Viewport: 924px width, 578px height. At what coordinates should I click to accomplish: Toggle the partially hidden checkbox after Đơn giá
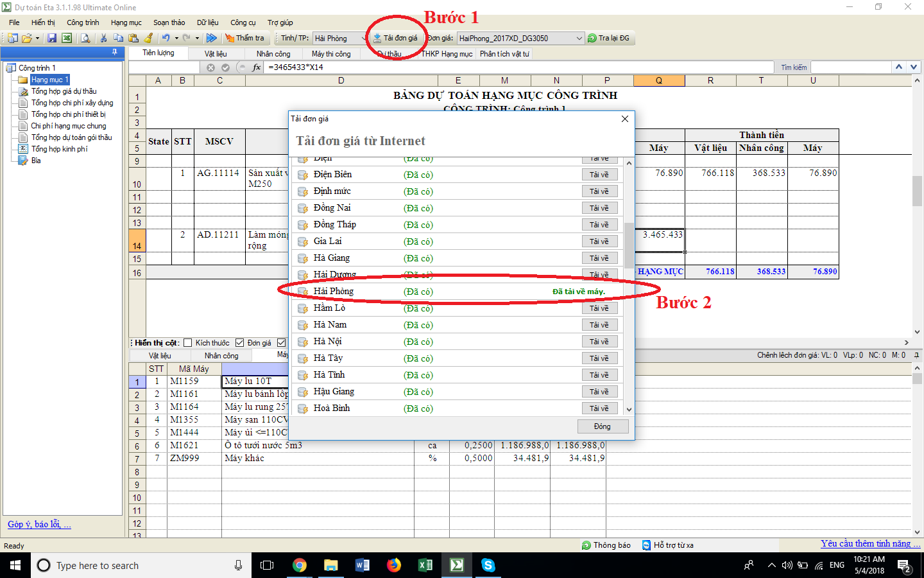(281, 343)
